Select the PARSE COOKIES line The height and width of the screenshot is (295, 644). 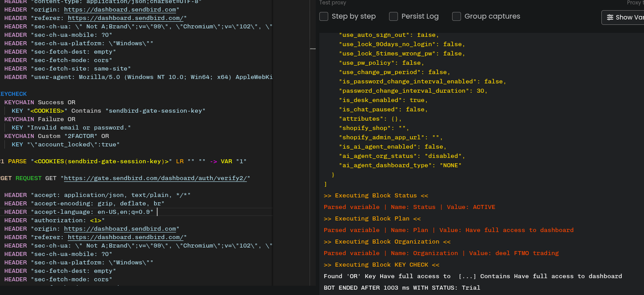[x=123, y=161]
